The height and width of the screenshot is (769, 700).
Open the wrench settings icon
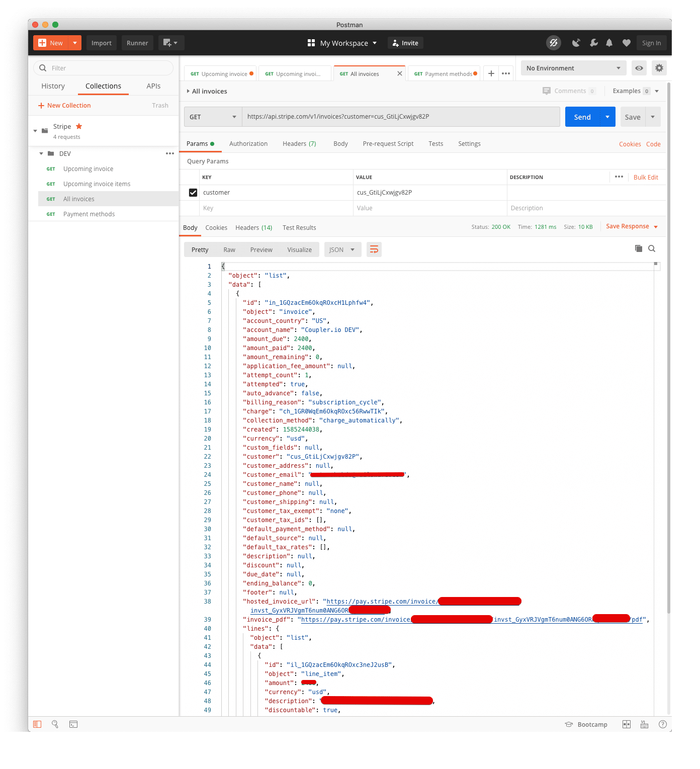[x=594, y=43]
